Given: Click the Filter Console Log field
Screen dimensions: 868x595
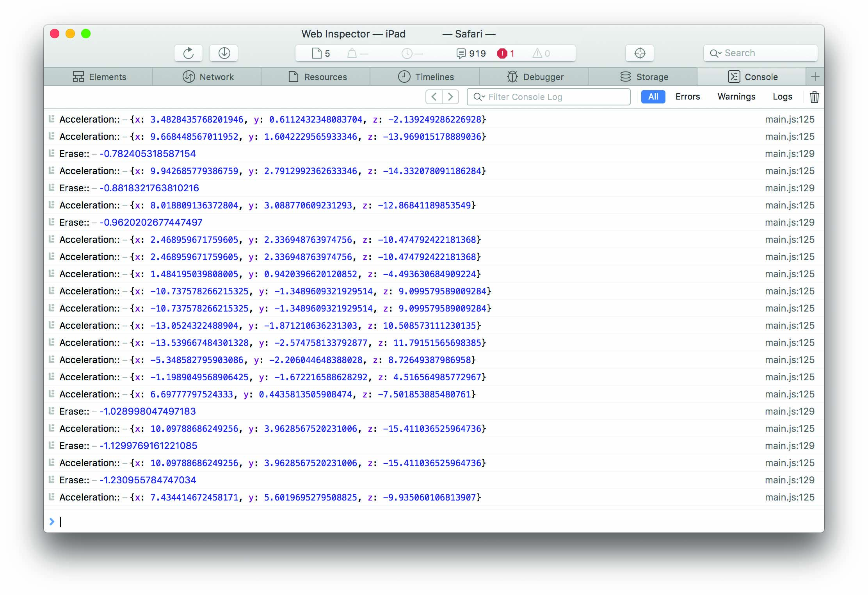Looking at the screenshot, I should [x=548, y=97].
